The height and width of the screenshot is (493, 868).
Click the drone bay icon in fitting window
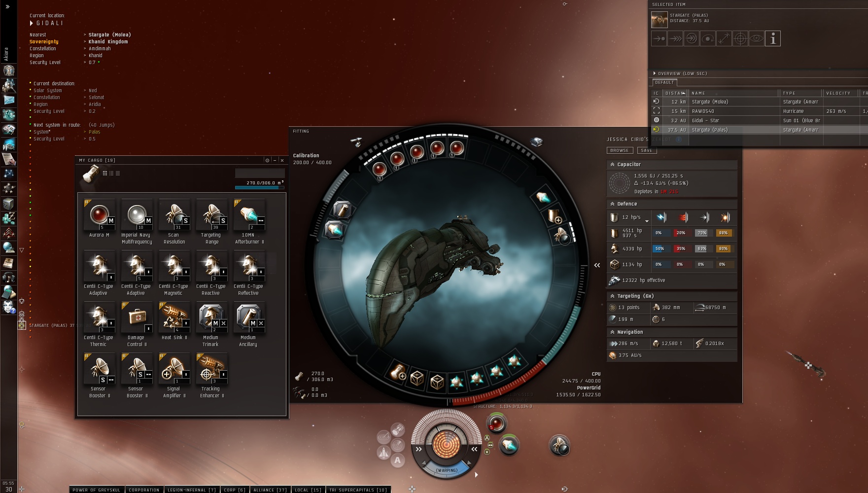[x=299, y=393]
